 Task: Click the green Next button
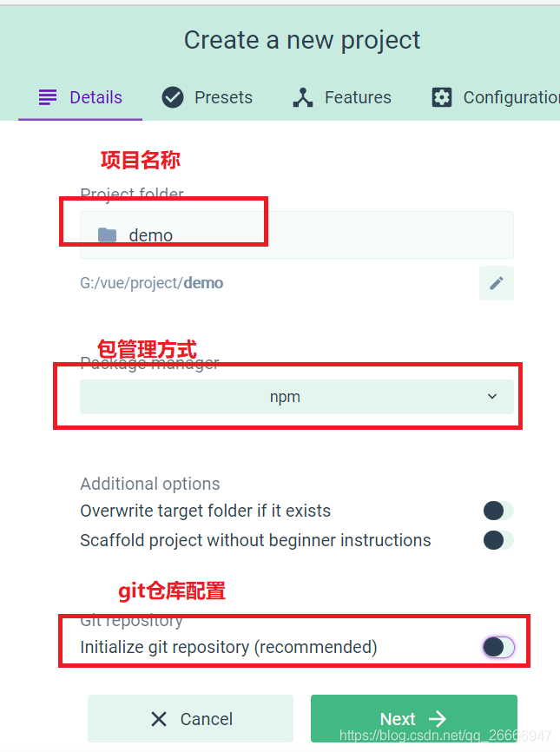[x=414, y=718]
